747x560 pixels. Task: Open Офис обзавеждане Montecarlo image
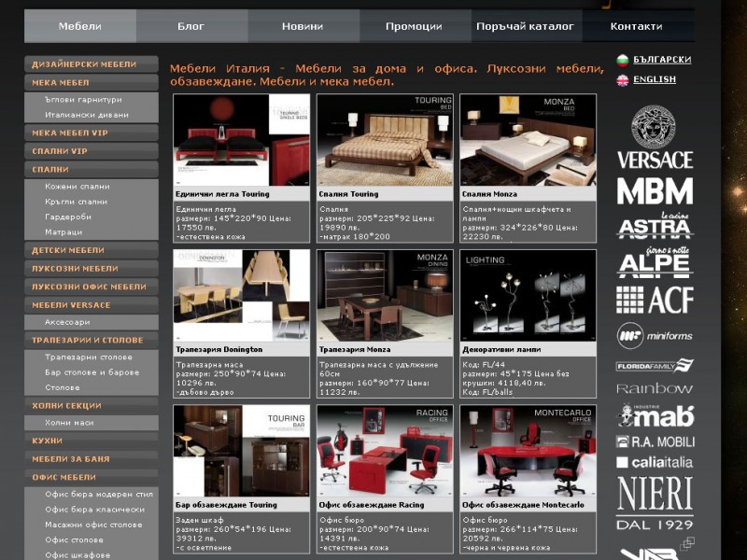[x=528, y=451]
